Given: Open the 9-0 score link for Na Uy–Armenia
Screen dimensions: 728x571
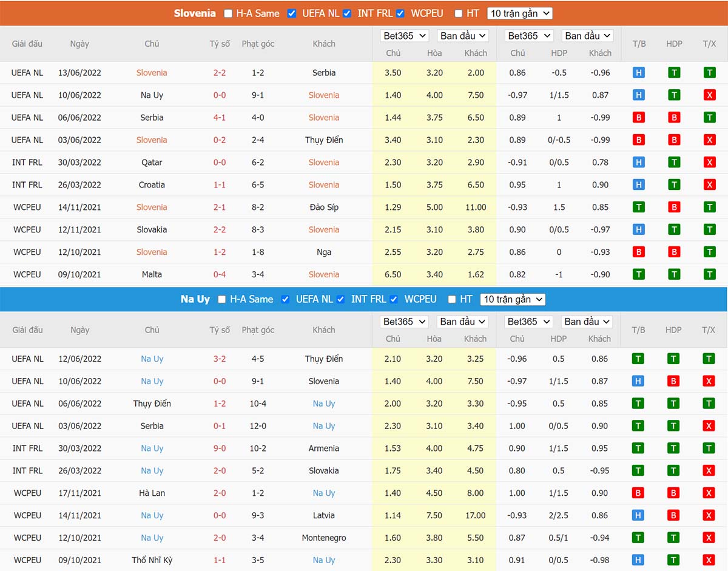Looking at the screenshot, I should 220,448.
